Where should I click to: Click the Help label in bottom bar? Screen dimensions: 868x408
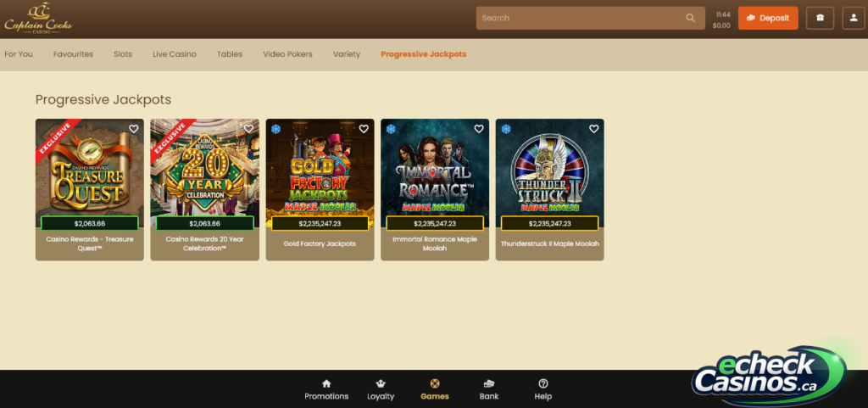click(543, 396)
